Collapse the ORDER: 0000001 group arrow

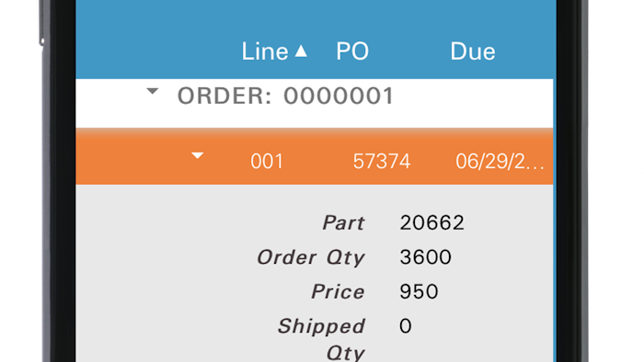click(153, 91)
